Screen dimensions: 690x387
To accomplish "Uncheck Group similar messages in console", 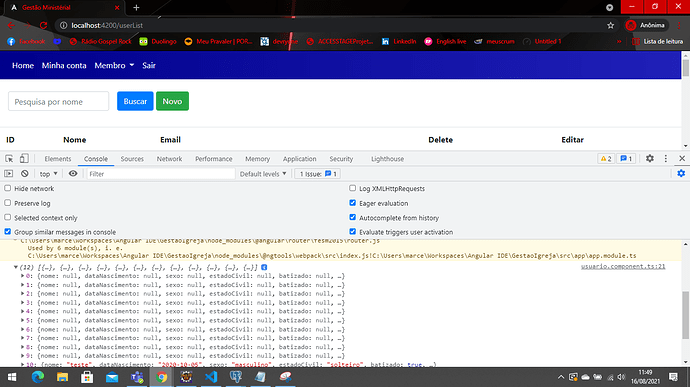I will [x=7, y=232].
